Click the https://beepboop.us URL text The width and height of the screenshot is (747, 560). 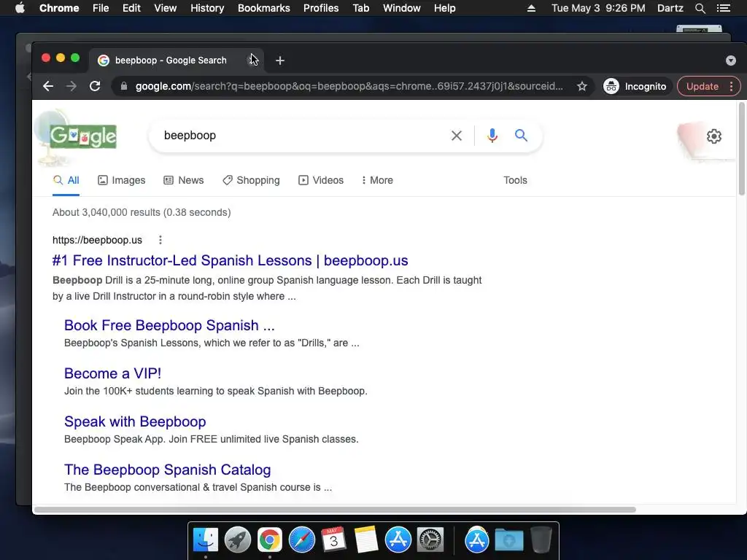[x=97, y=240]
